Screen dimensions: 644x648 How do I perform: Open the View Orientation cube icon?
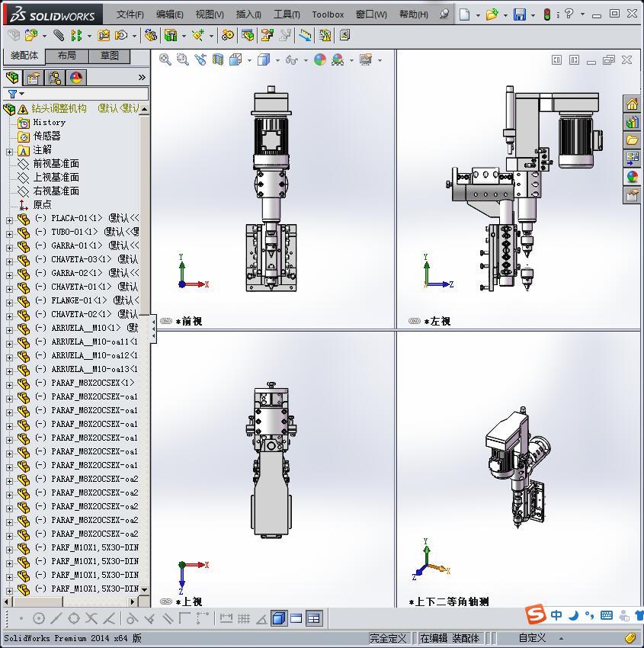[x=235, y=60]
